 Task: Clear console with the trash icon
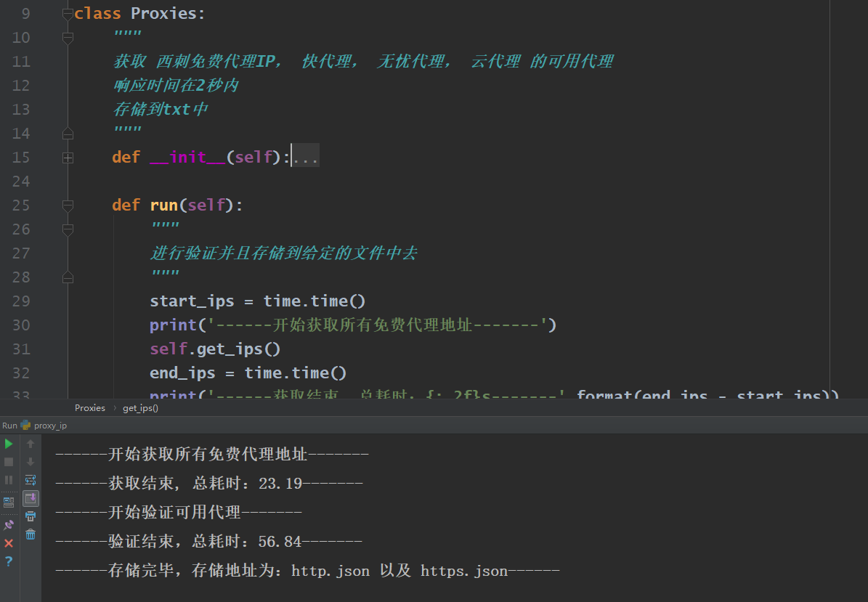31,534
